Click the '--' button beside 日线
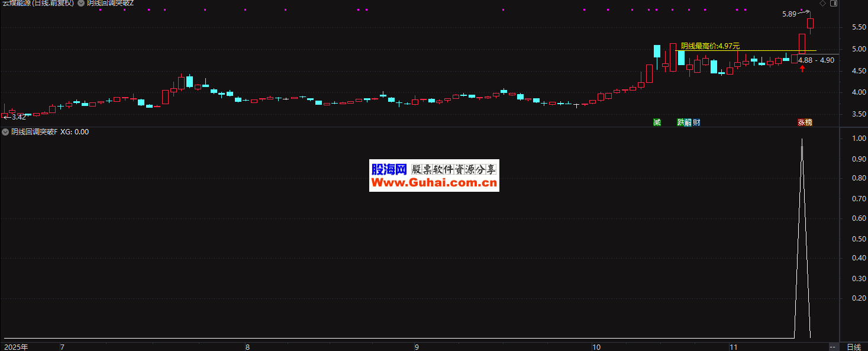The height and width of the screenshot is (351, 868). (832, 347)
